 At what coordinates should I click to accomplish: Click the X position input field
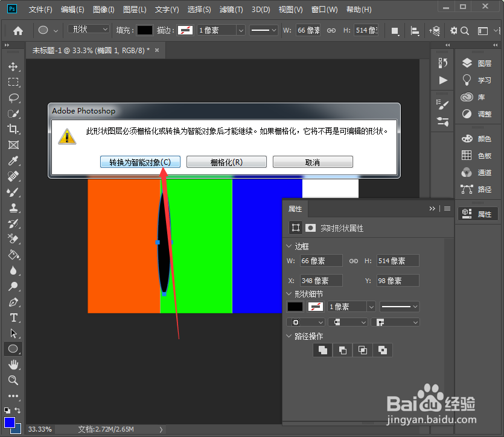321,280
